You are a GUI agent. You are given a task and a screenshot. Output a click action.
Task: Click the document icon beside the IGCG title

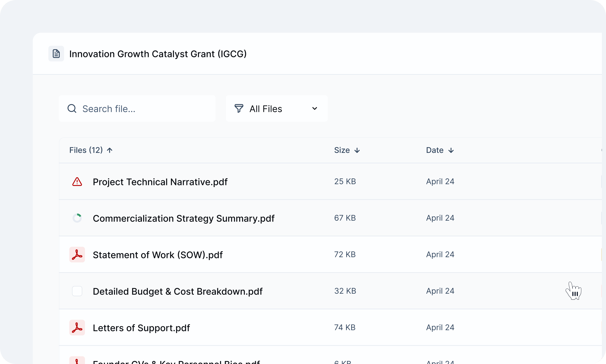click(x=56, y=53)
